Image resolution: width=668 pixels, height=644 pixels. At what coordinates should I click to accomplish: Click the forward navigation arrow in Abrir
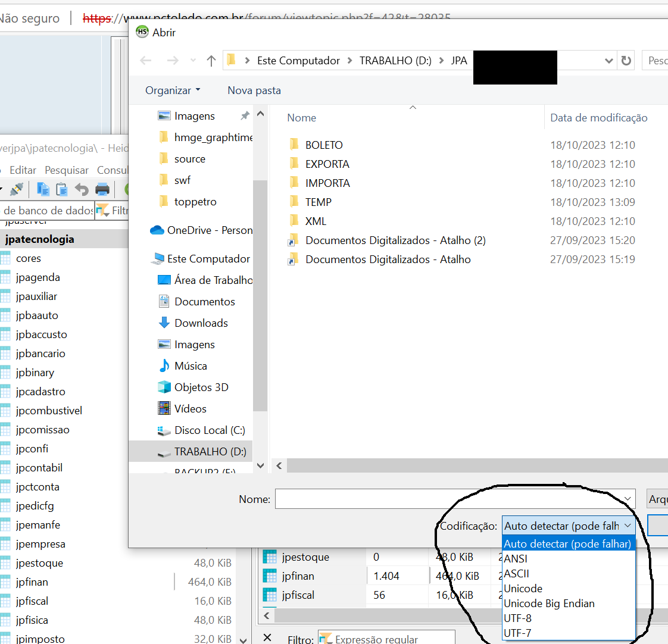[x=173, y=61]
